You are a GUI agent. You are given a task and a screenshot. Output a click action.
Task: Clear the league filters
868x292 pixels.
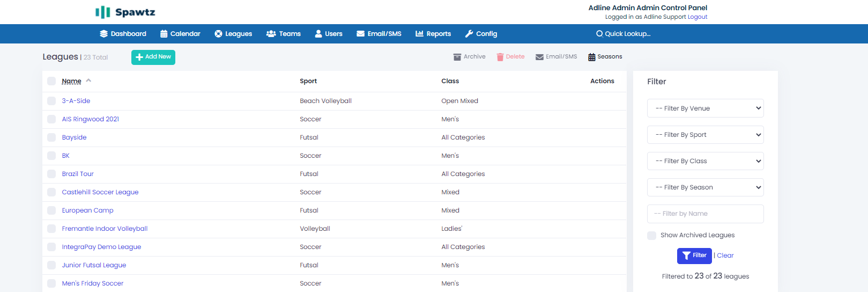725,255
